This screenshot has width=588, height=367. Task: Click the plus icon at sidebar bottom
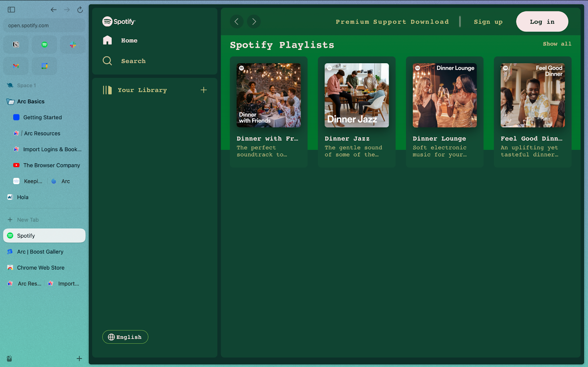coord(79,359)
